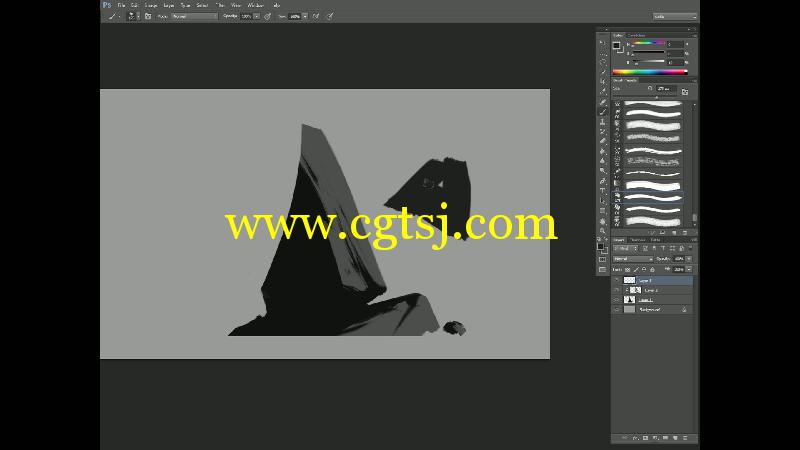This screenshot has width=800, height=450.
Task: Select the Dodge tool
Action: click(x=603, y=171)
